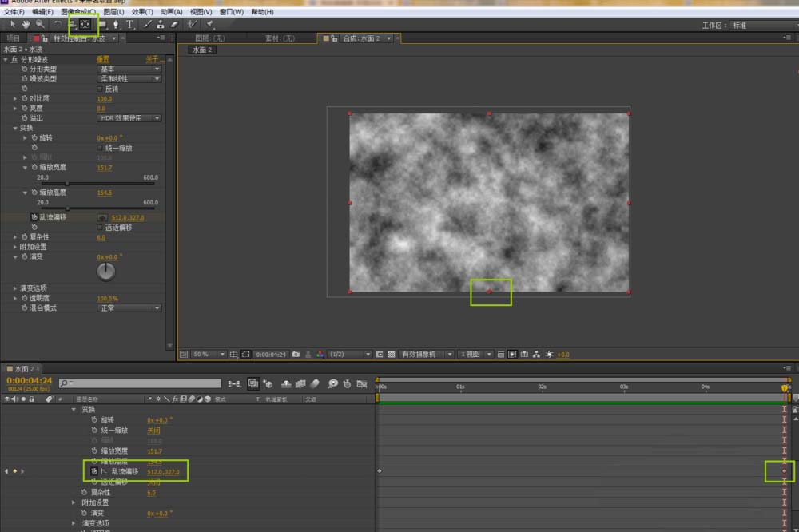799x532 pixels.
Task: Select the Eraser tool
Action: [175, 25]
